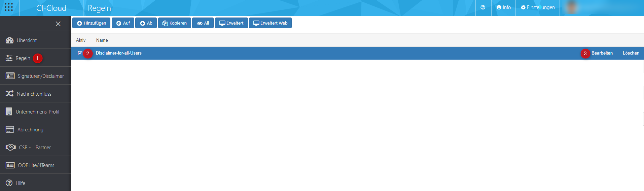The height and width of the screenshot is (191, 644).
Task: Move rule up with Auf button
Action: (x=123, y=23)
